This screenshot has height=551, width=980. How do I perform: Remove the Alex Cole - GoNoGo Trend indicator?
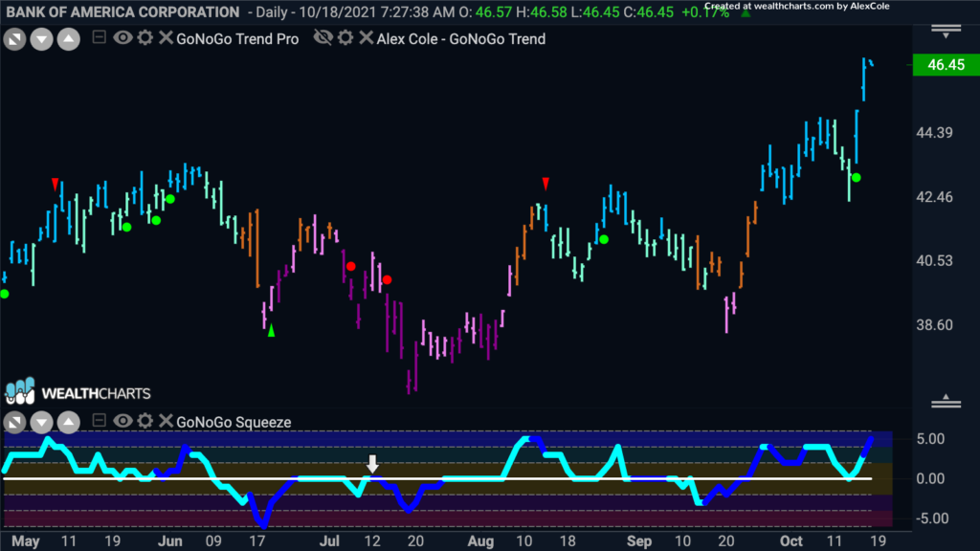click(366, 37)
